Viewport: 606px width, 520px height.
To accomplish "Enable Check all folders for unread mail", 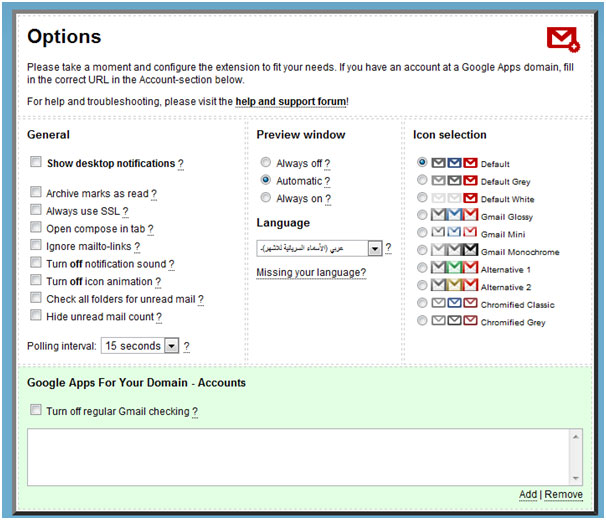I will tap(36, 297).
